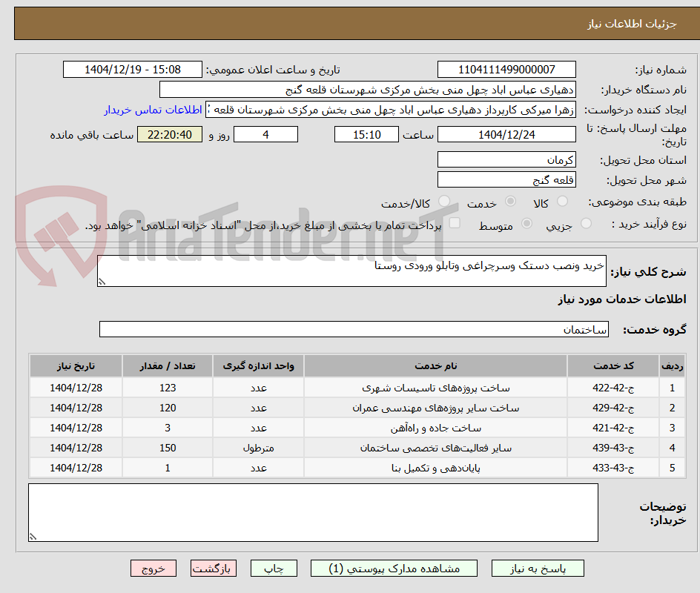700x593 pixels.
Task: Click ساخت پروژه‌های تاسیسات شهری service name
Action: coord(436,388)
